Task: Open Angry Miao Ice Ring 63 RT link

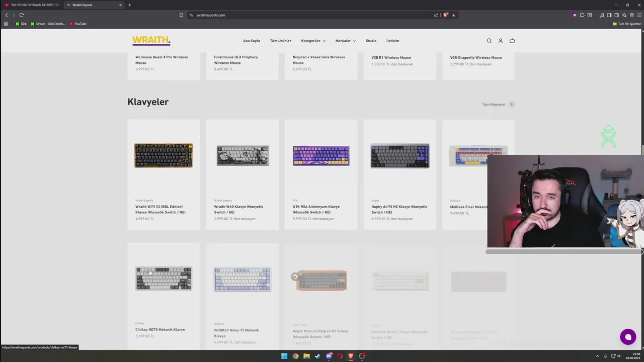Action: pyautogui.click(x=320, y=334)
